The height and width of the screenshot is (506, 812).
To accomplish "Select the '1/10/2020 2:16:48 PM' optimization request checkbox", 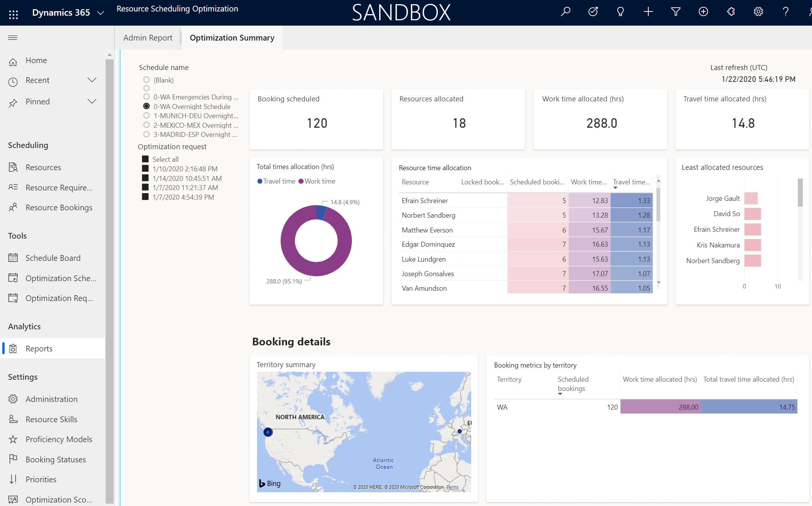I will pos(145,168).
